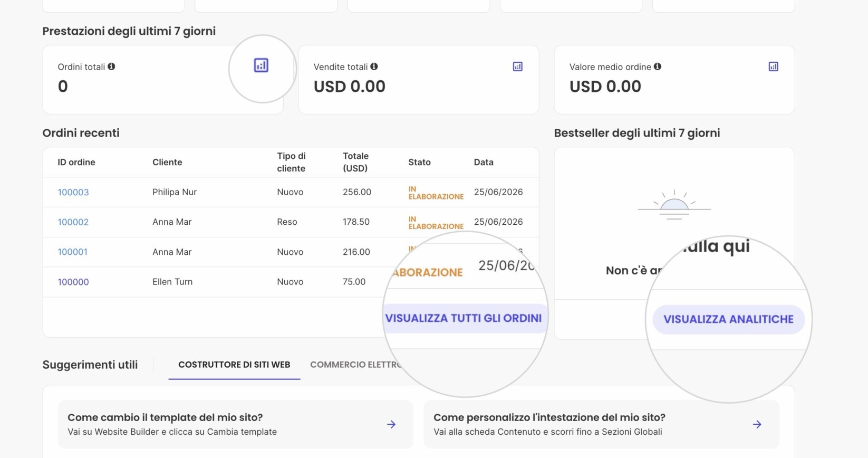Click In elaborazione status of order 100003
The width and height of the screenshot is (868, 458).
click(x=436, y=193)
